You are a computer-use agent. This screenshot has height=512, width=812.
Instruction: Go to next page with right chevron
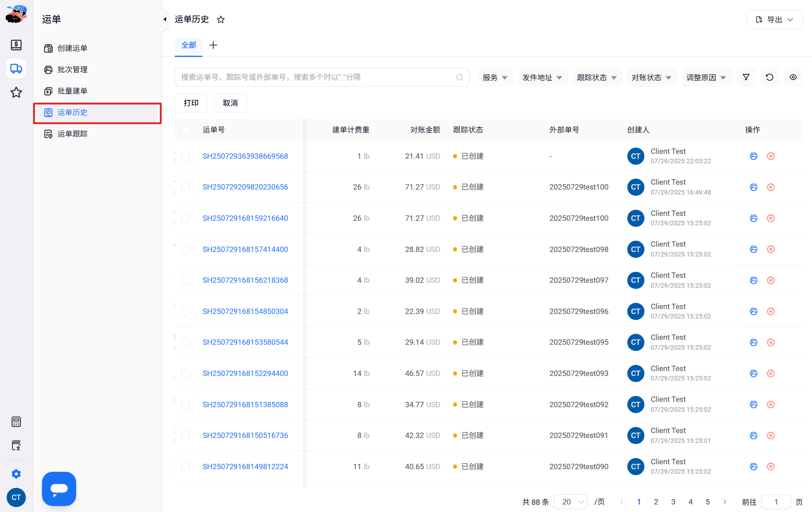[725, 502]
